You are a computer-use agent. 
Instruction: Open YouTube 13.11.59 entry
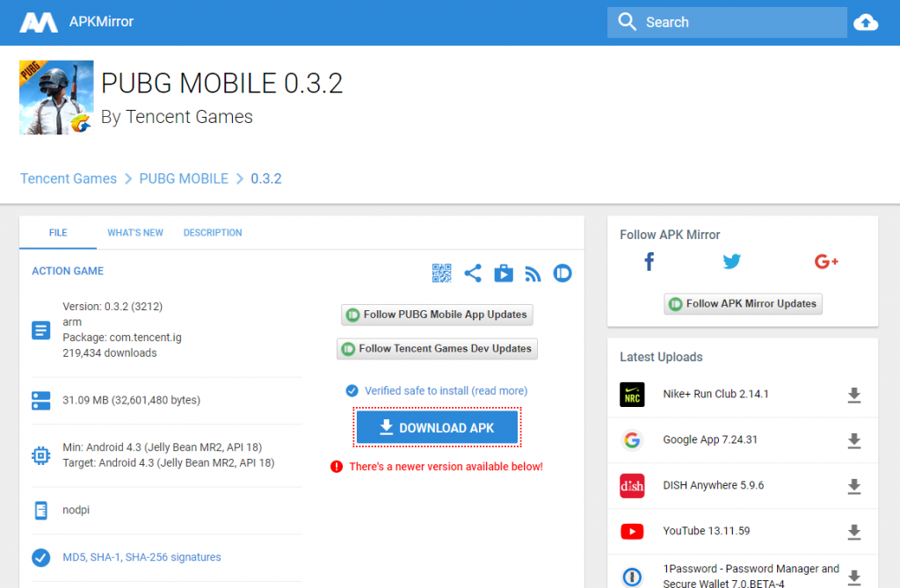click(707, 531)
